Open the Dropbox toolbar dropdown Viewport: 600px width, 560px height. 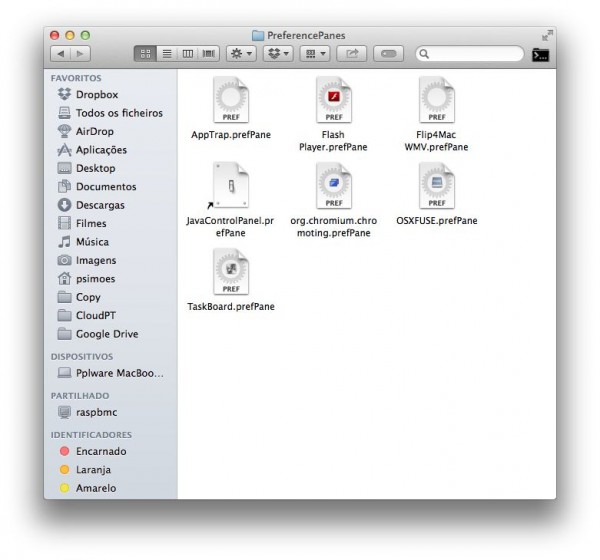[278, 54]
